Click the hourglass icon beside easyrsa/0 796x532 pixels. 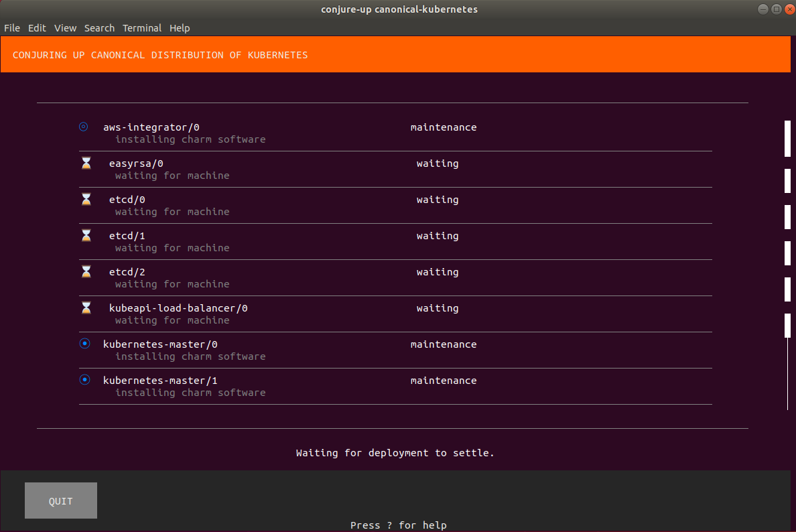pos(86,163)
